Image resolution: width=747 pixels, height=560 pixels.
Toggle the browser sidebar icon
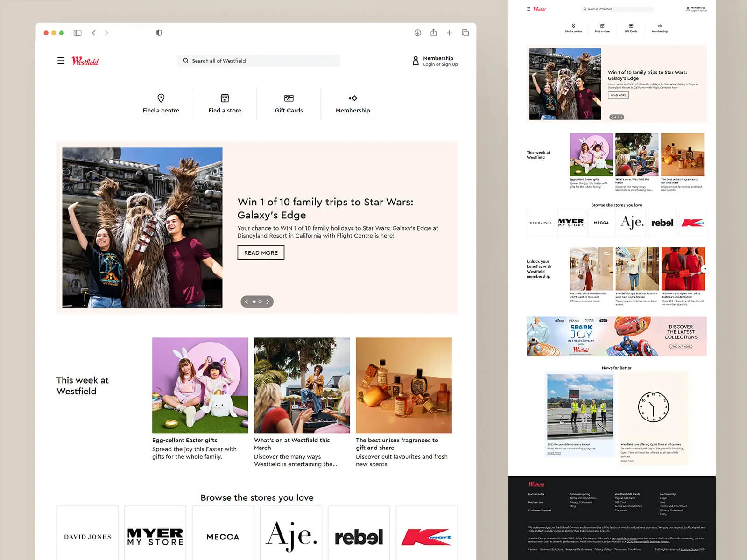pyautogui.click(x=78, y=33)
